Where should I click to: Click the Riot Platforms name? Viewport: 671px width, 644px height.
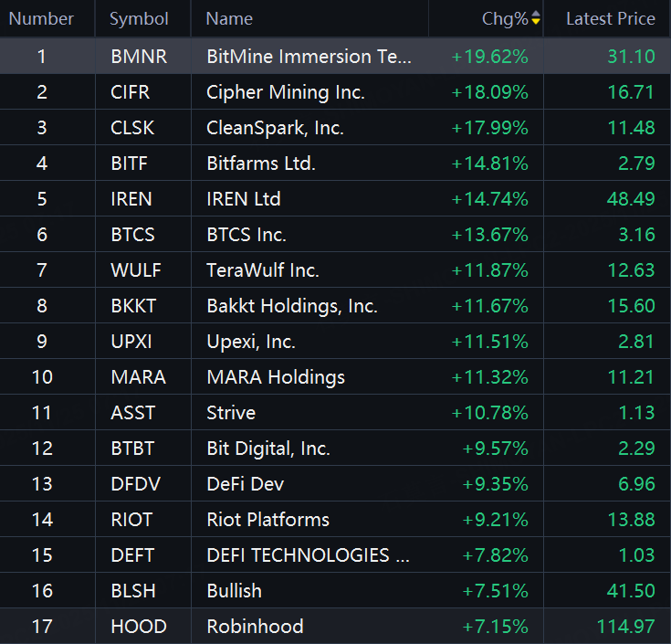point(267,520)
